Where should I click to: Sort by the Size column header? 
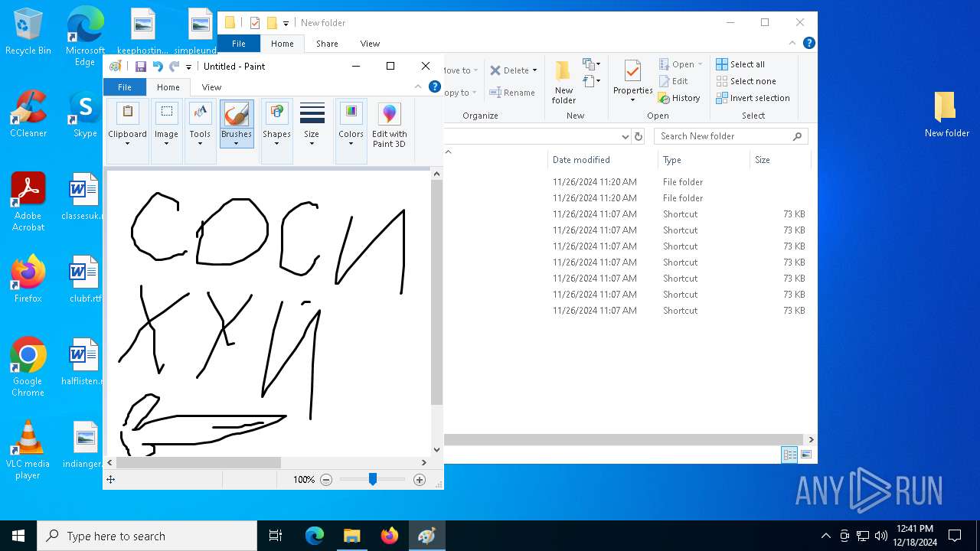pyautogui.click(x=779, y=160)
